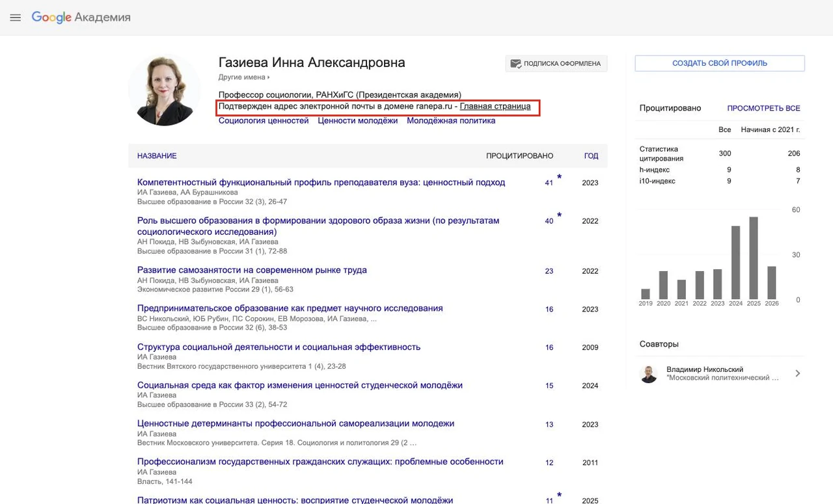Sort by ГОД column header
Viewport: 833px width, 504px height.
[591, 156]
